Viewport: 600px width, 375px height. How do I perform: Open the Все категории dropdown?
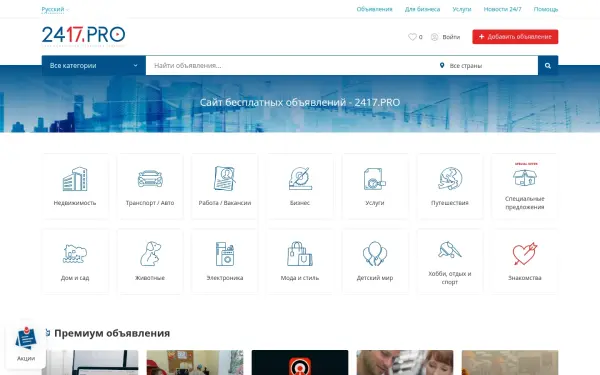94,65
